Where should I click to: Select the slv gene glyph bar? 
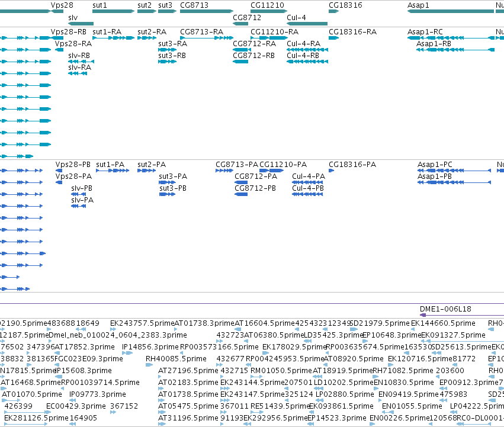click(81, 24)
